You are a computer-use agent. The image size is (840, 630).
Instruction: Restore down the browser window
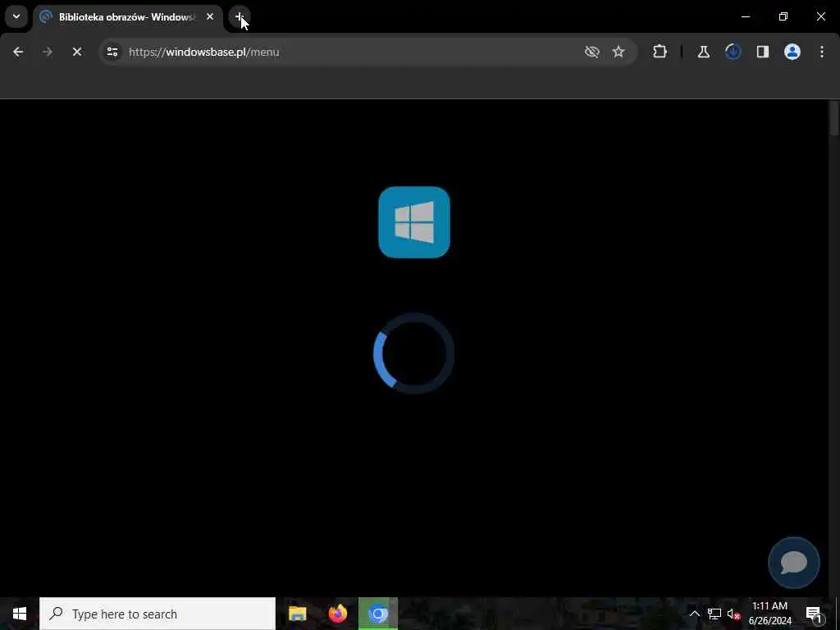point(783,16)
